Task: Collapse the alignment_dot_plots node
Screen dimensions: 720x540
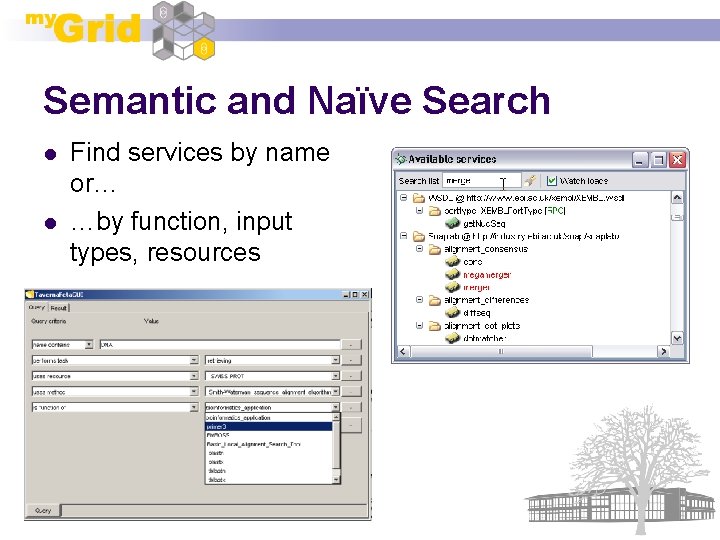Action: 419,325
